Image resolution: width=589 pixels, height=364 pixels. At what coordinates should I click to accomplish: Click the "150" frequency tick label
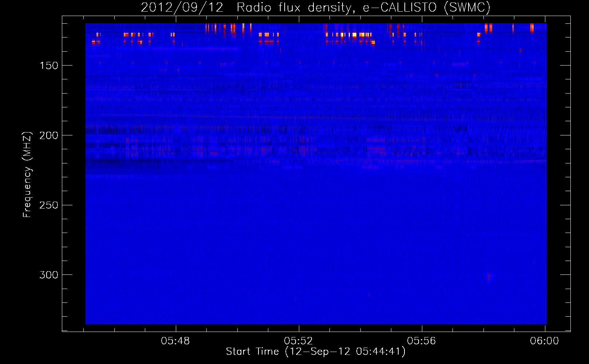pos(49,66)
